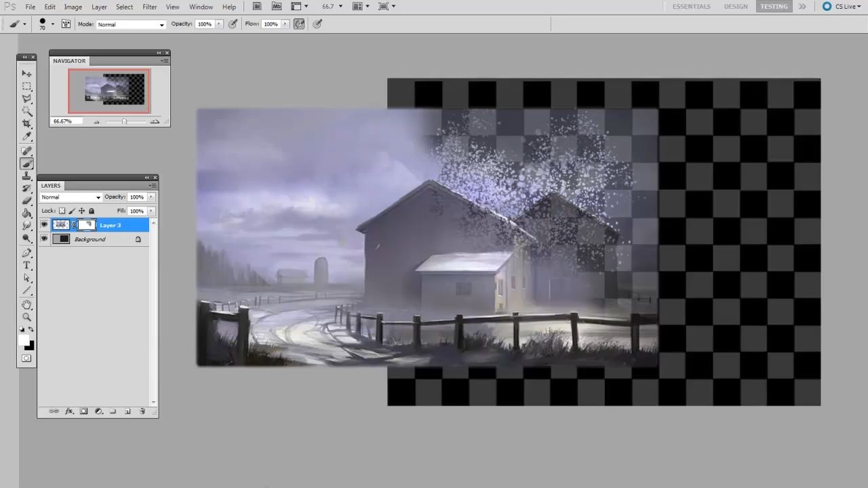The height and width of the screenshot is (488, 868).
Task: Select the Pen tool
Action: tap(26, 253)
